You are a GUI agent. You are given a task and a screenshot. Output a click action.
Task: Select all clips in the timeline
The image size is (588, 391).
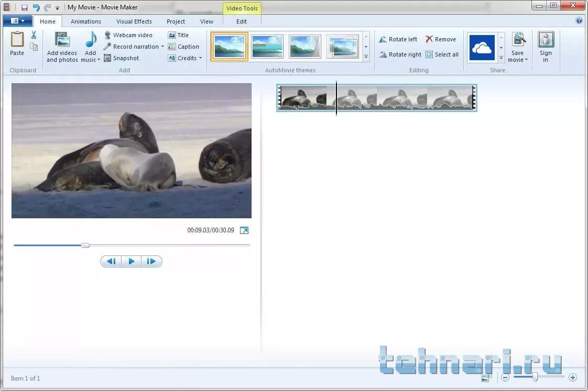coord(442,54)
